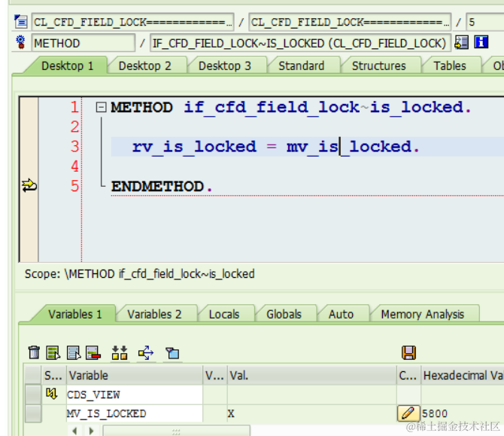504x436 pixels.
Task: Click the trash icon to delete variables
Action: [34, 352]
